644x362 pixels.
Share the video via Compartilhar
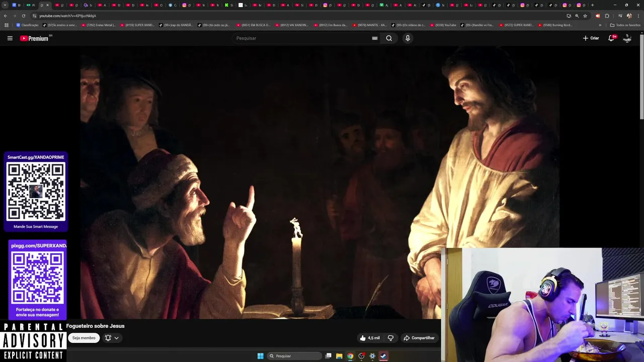tap(419, 338)
